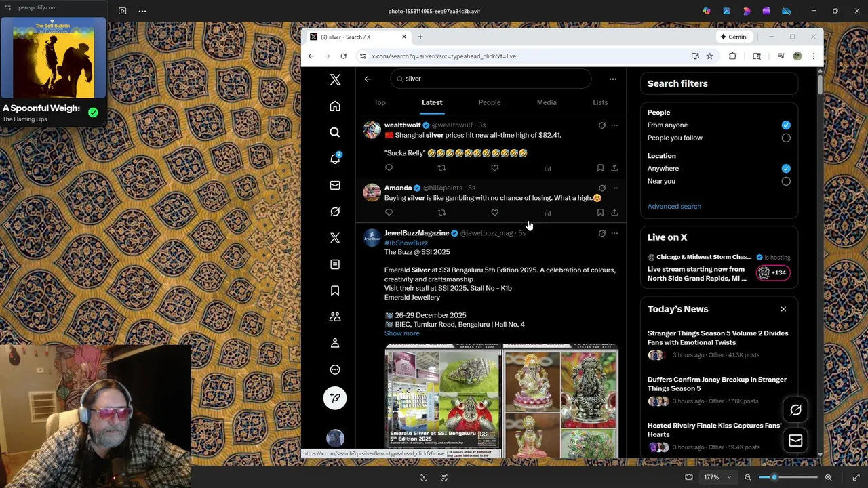The width and height of the screenshot is (868, 488).
Task: Like Amanda's silver gambling post
Action: point(494,213)
